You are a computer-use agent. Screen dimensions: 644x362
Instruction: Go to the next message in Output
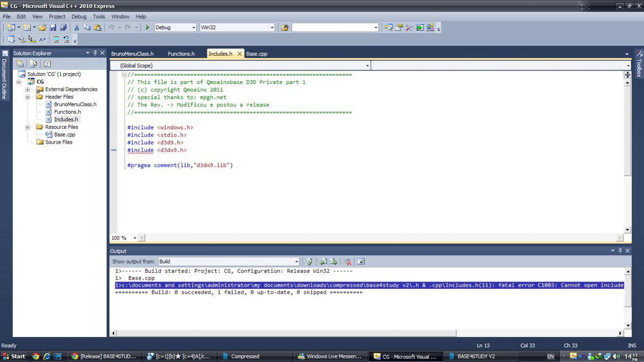334,262
